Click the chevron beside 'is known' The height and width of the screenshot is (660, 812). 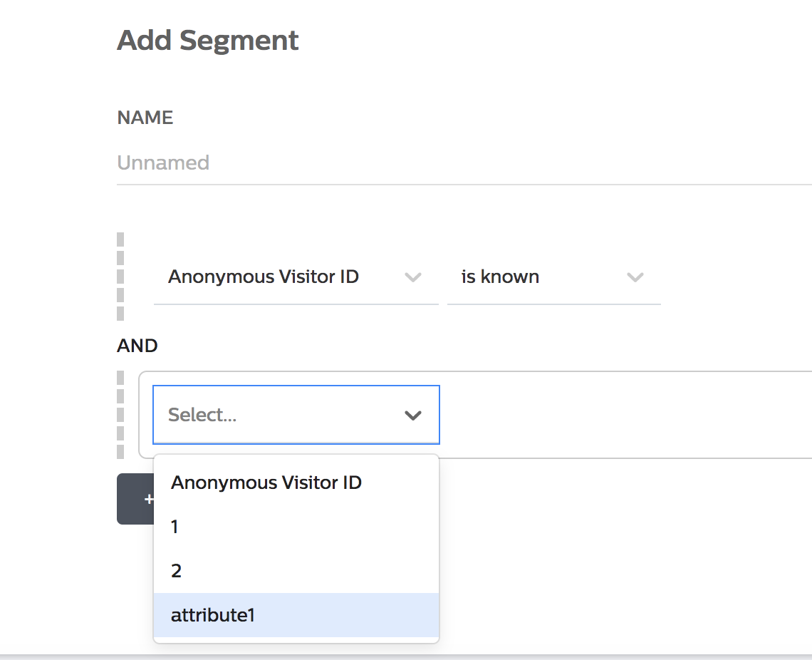click(x=635, y=277)
